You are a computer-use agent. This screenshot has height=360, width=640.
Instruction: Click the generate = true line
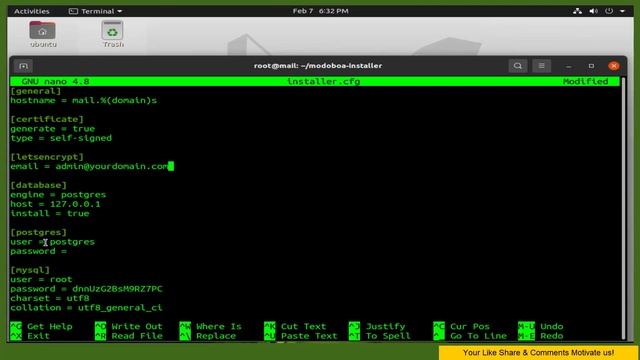point(53,129)
